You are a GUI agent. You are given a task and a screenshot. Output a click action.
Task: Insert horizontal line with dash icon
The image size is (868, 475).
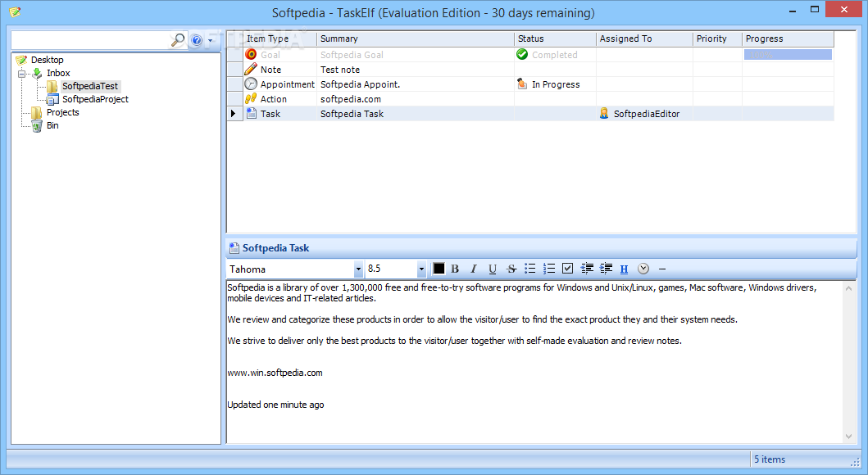662,269
